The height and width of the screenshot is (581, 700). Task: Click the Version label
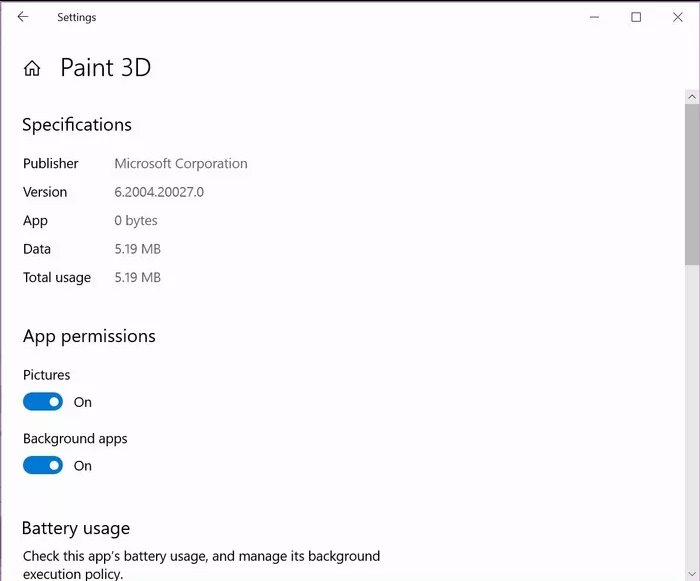[x=45, y=192]
